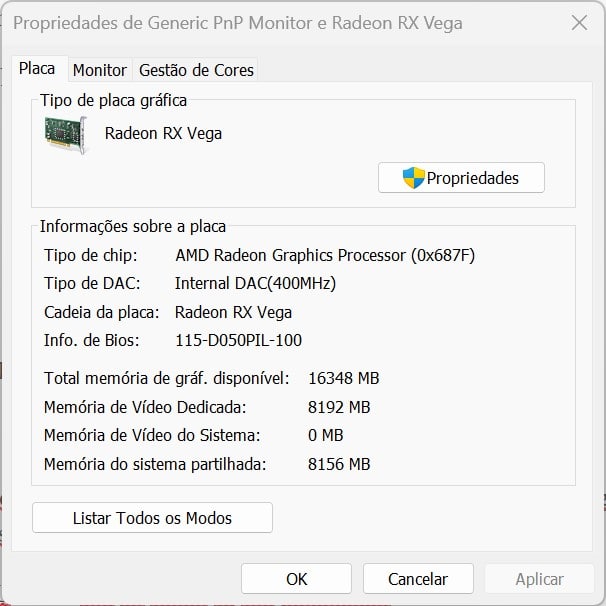Dismiss the dialog with Cancelar
This screenshot has width=606, height=606.
[418, 579]
